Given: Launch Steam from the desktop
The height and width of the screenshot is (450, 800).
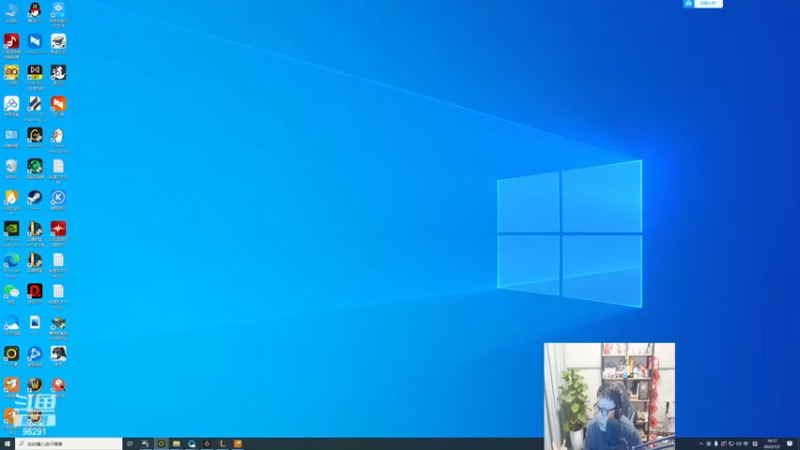Looking at the screenshot, I should point(35,198).
